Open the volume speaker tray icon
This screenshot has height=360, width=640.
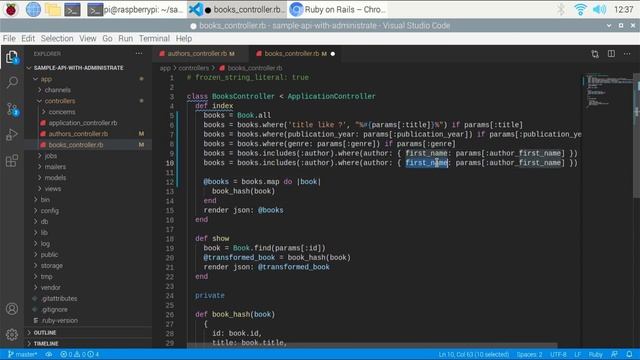tap(599, 9)
